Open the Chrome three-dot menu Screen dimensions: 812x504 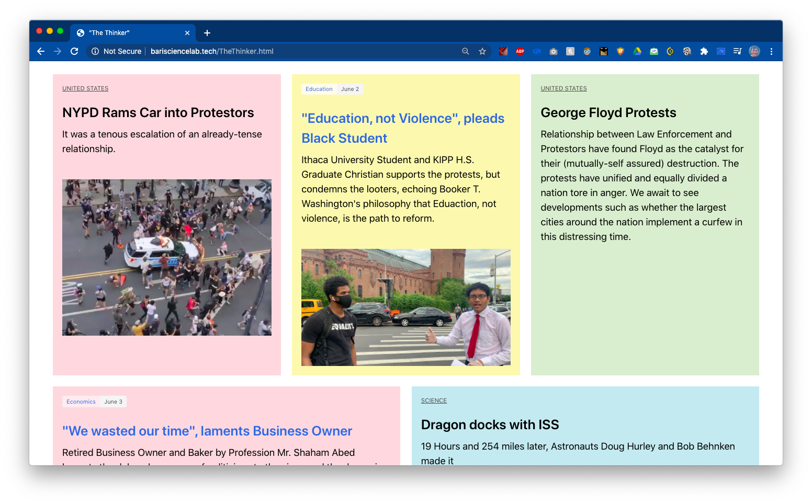pyautogui.click(x=771, y=51)
